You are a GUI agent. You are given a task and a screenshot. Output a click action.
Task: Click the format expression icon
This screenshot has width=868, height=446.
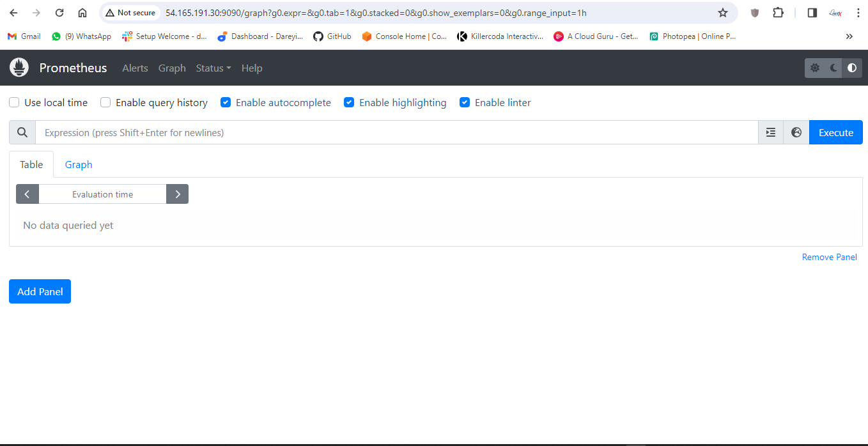(x=771, y=132)
